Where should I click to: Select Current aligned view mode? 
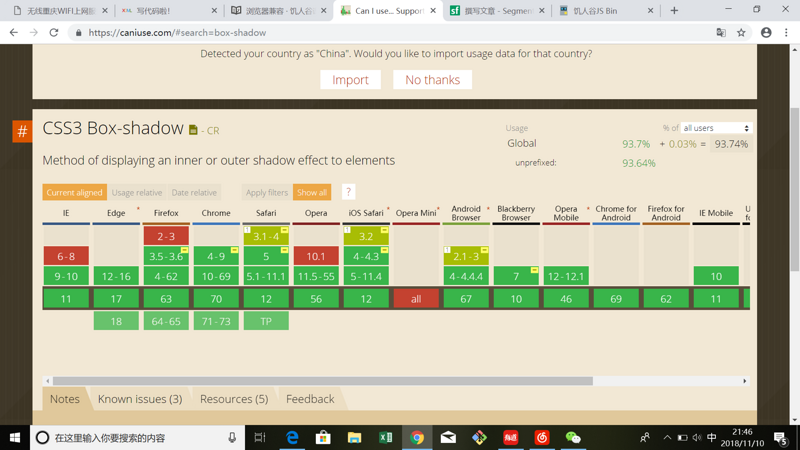[x=74, y=192]
